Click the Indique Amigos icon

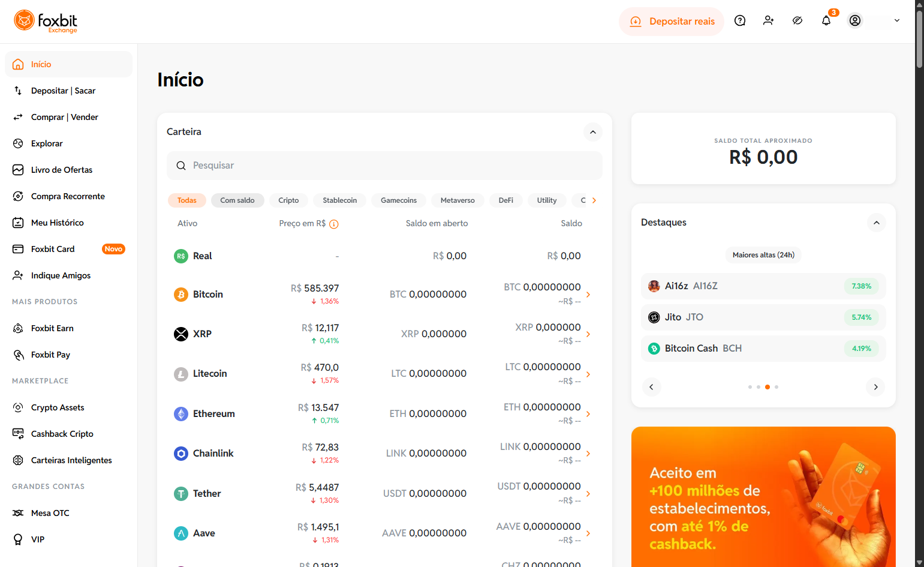[x=18, y=275]
